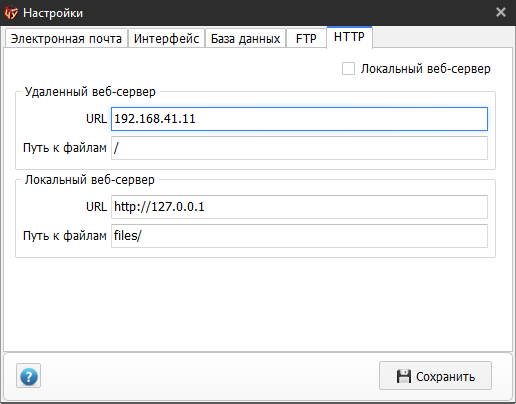Screen dimensions: 516x404
Task: Click the application logo in title bar
Action: pyautogui.click(x=11, y=13)
